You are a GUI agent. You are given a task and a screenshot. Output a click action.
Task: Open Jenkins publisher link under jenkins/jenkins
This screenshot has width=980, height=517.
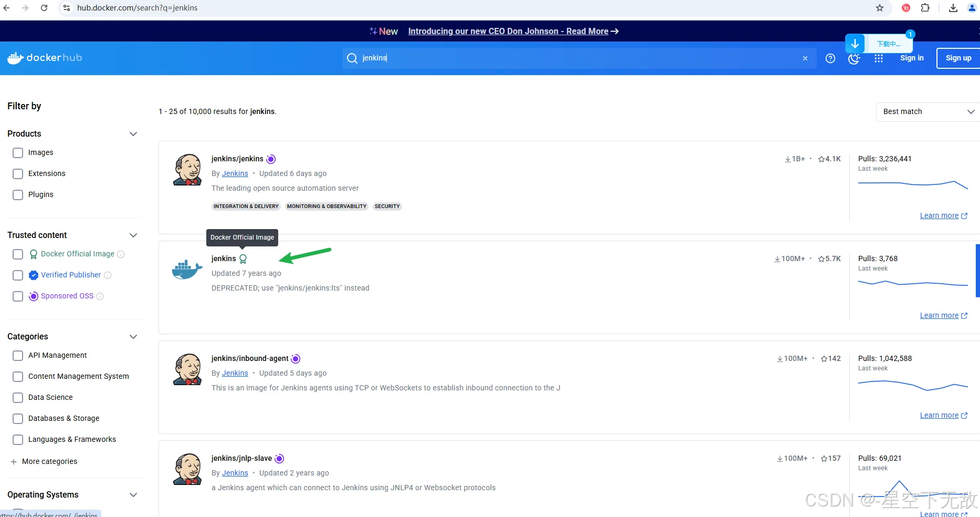[x=235, y=173]
